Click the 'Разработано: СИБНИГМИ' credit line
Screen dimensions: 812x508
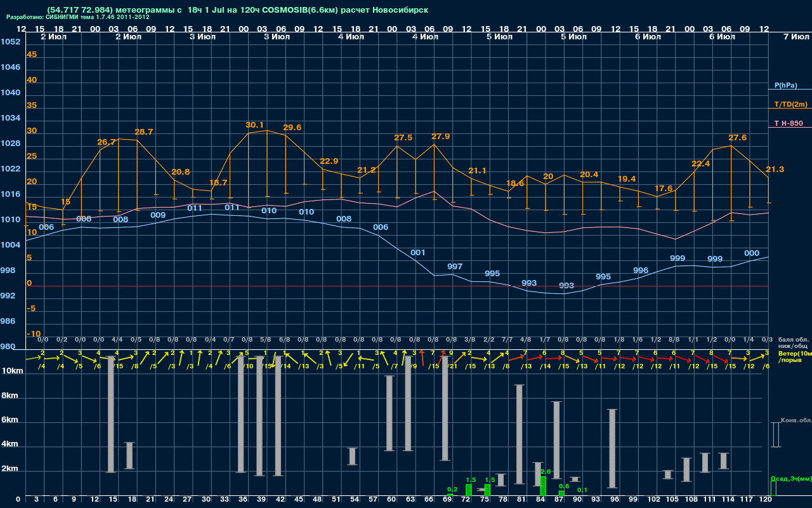[78, 17]
